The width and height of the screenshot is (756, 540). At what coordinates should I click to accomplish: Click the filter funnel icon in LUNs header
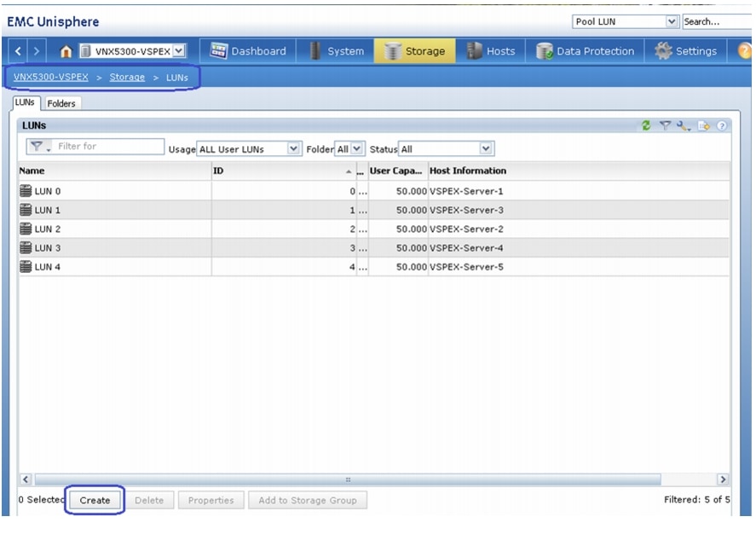(x=665, y=125)
